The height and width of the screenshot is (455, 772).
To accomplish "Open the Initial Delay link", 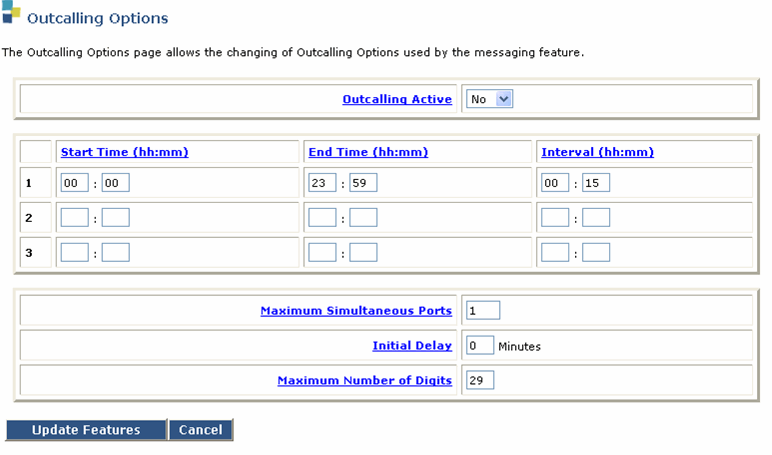I will click(x=412, y=346).
